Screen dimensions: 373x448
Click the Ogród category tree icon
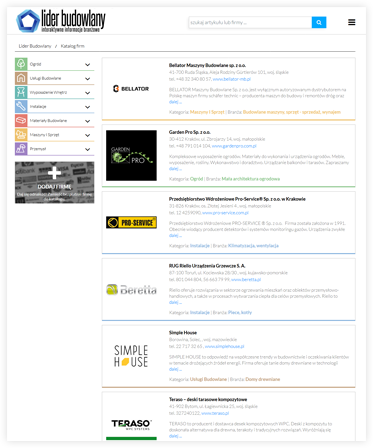tap(21, 64)
